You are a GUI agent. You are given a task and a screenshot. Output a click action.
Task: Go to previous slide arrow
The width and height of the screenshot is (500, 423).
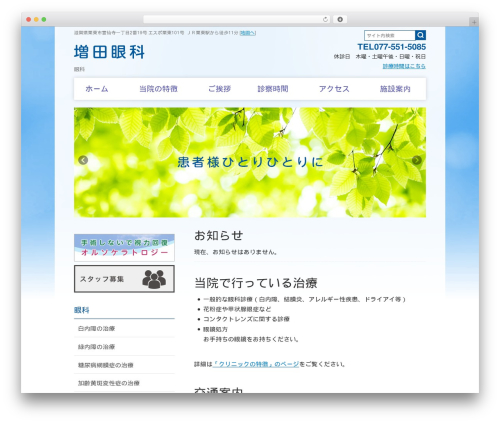coord(83,160)
